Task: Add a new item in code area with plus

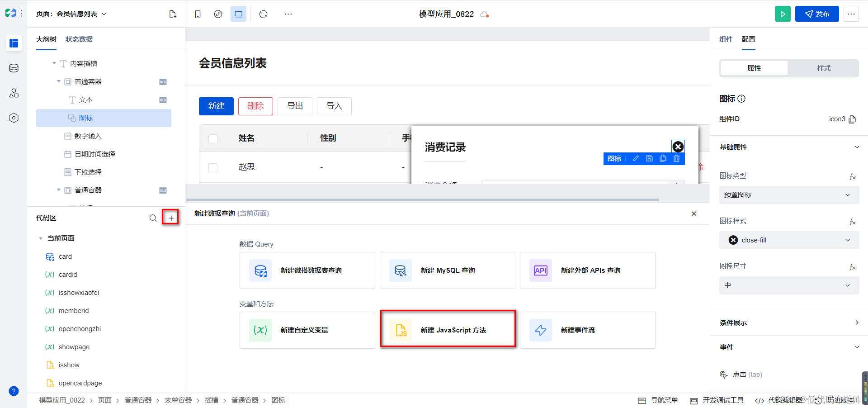Action: point(171,218)
